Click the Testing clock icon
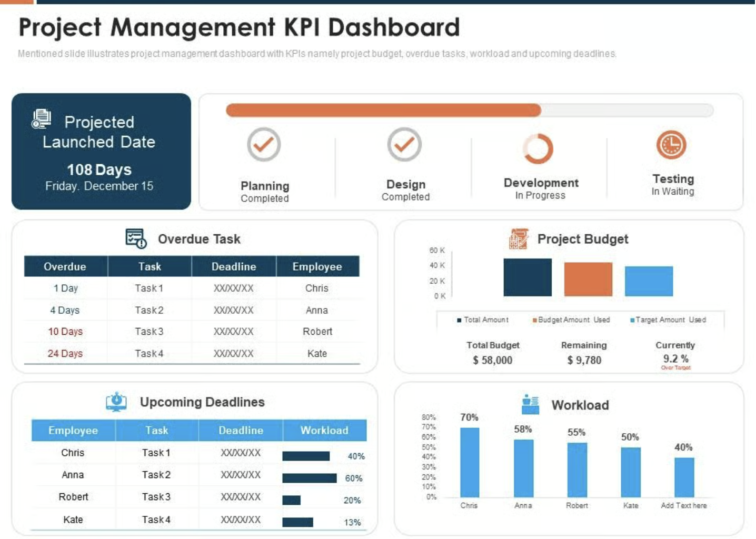The image size is (756, 539). click(671, 145)
